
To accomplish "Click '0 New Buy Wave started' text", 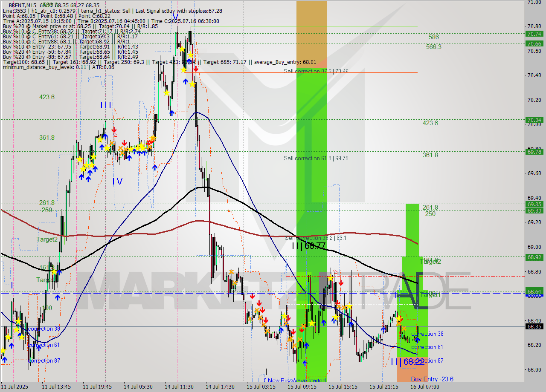I will [294, 380].
